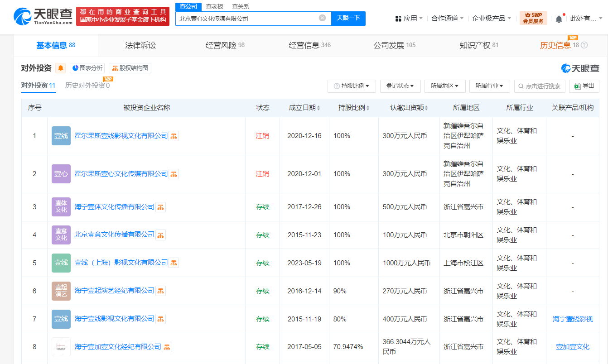
Task: Sort table by 持股比例 column header
Action: (x=354, y=108)
